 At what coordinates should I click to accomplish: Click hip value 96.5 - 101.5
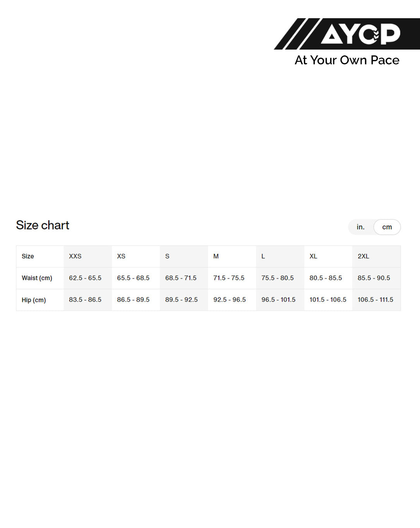tap(278, 300)
